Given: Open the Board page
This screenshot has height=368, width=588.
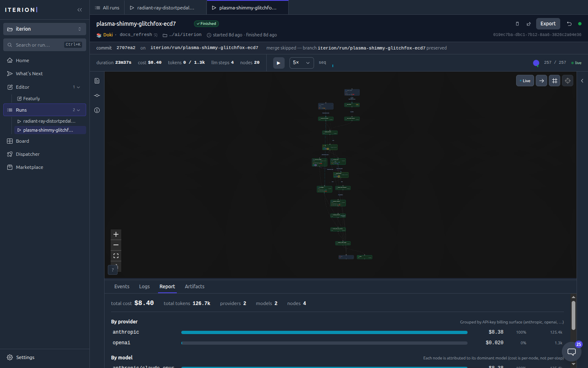Looking at the screenshot, I should 45,141.
